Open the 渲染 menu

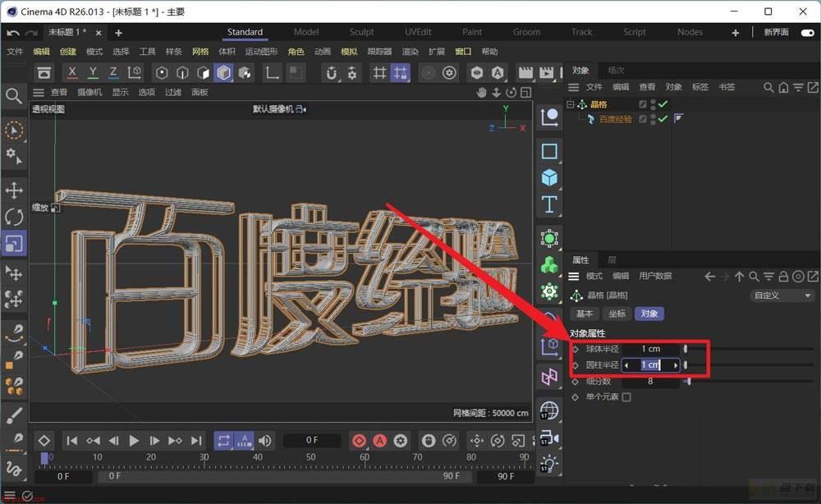click(410, 51)
